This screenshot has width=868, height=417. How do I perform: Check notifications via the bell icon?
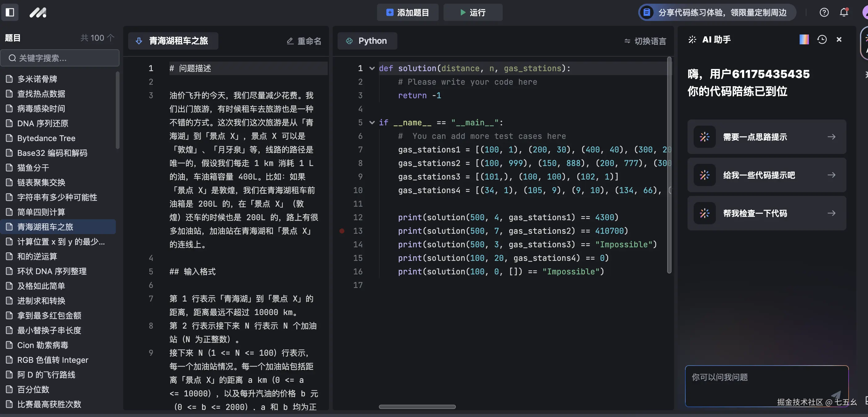[x=844, y=12]
